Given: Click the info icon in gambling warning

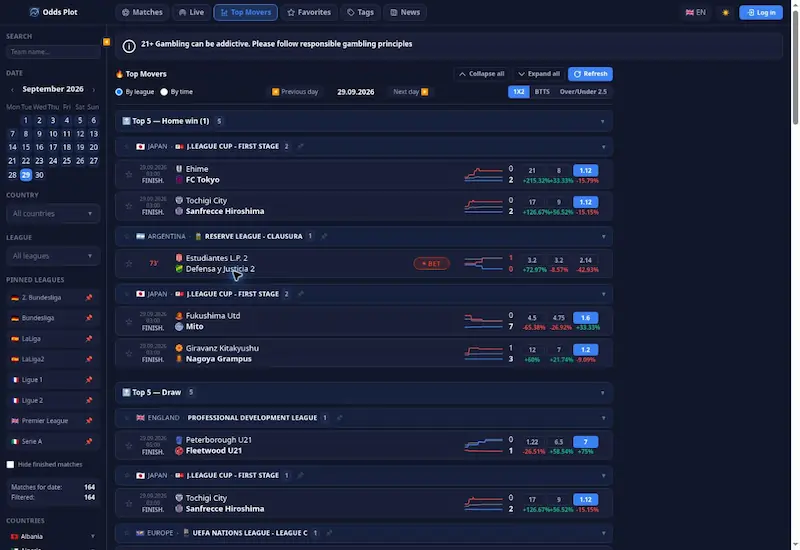Looking at the screenshot, I should 129,46.
